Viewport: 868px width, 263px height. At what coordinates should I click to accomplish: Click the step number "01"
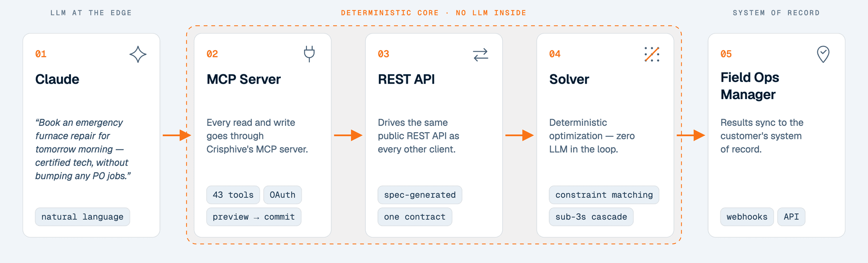(41, 54)
